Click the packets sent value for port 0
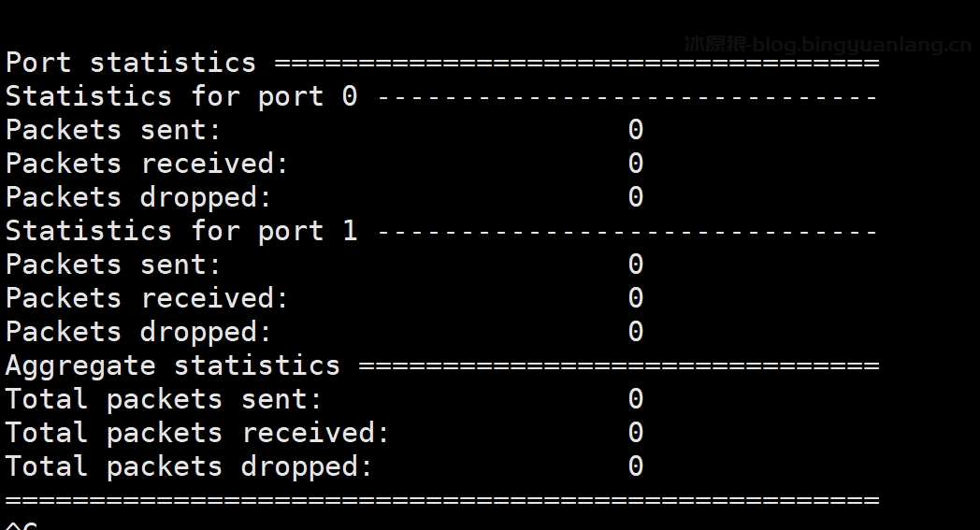The width and height of the screenshot is (980, 530). click(636, 130)
